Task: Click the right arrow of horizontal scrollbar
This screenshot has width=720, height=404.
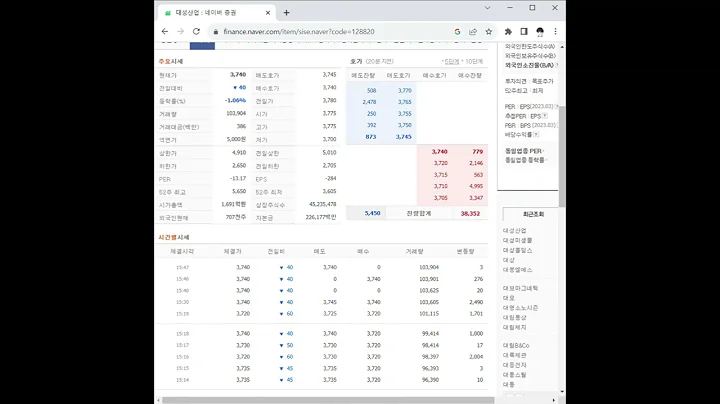Action: click(553, 400)
